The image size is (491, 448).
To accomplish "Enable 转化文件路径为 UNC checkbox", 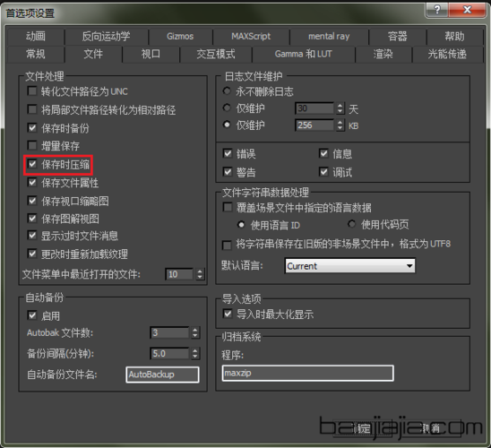I will tap(32, 91).
